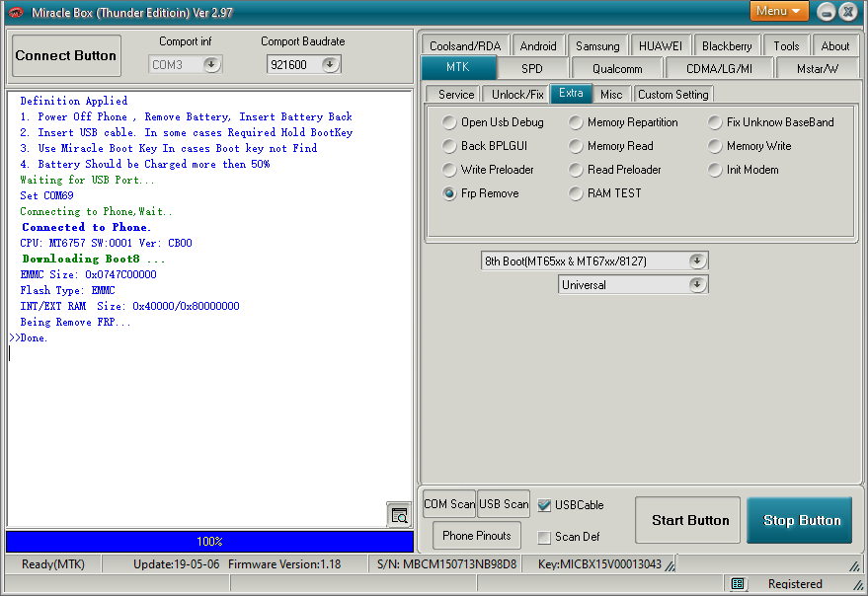
Task: Switch to the Samsung tab
Action: (597, 46)
